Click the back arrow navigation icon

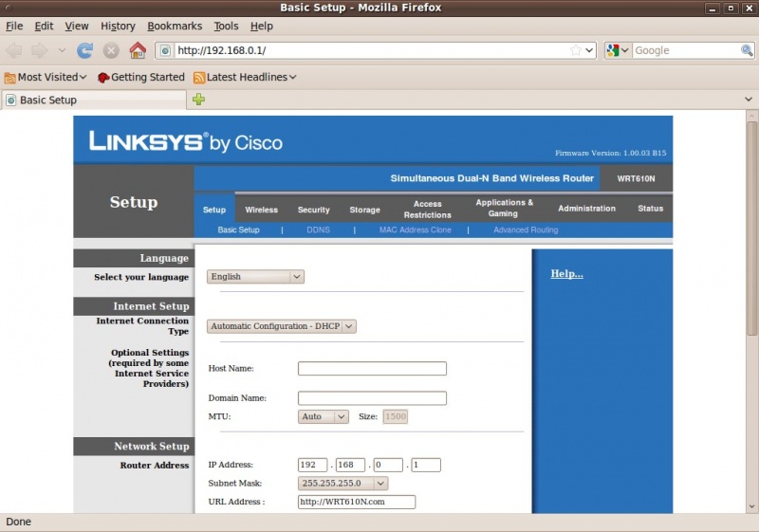(15, 50)
